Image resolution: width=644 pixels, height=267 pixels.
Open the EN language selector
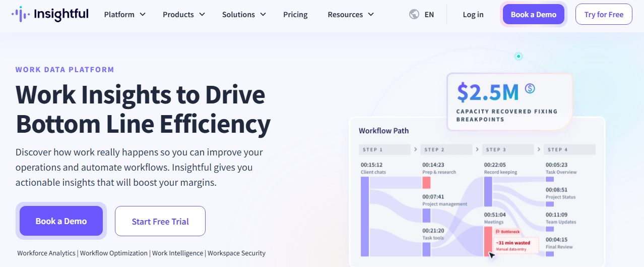click(429, 15)
